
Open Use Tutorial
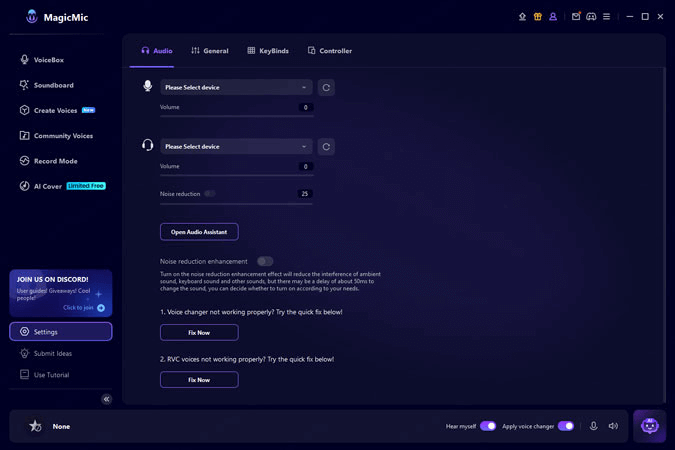[x=44, y=375]
